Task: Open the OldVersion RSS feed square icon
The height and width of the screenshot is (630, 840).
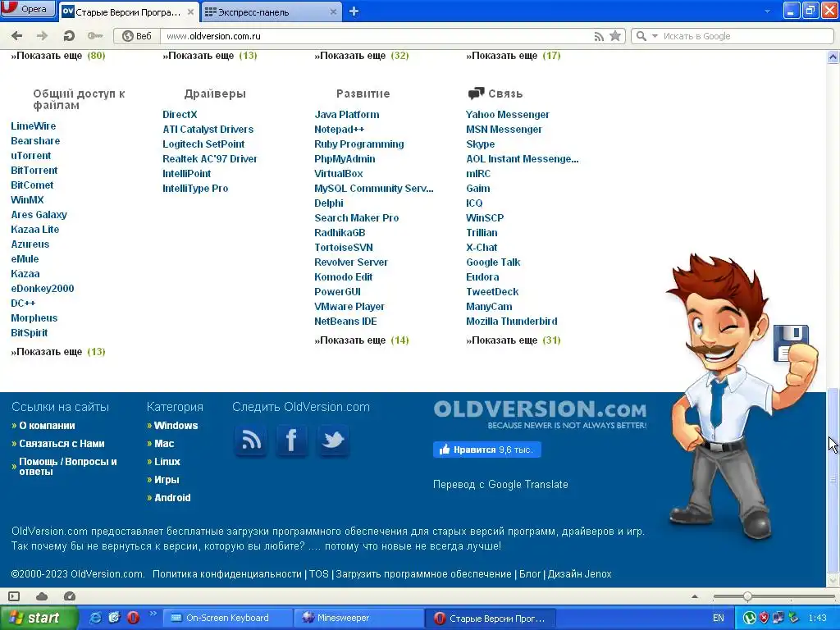Action: [251, 441]
